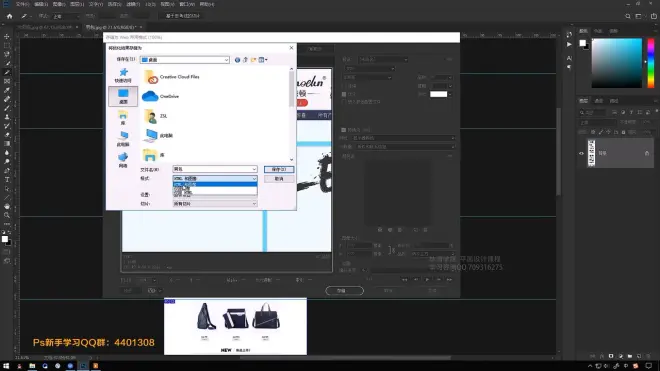
Task: Click the Photoshop icon in the taskbar
Action: point(83,366)
